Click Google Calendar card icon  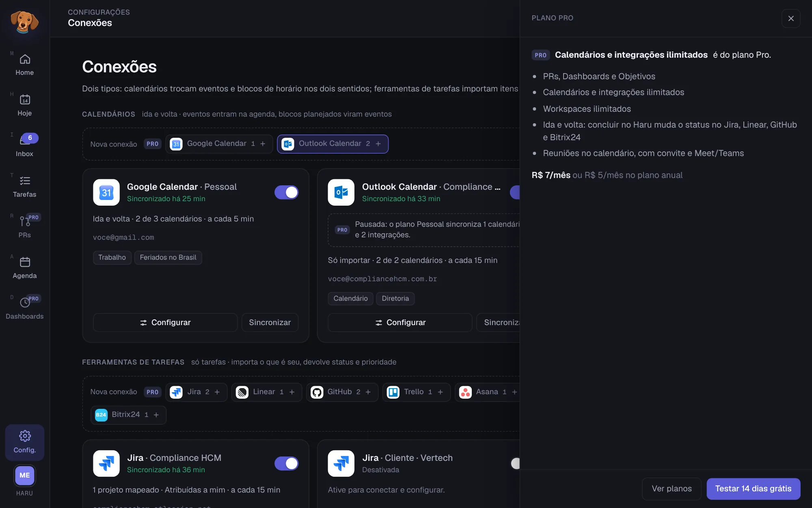coord(106,192)
